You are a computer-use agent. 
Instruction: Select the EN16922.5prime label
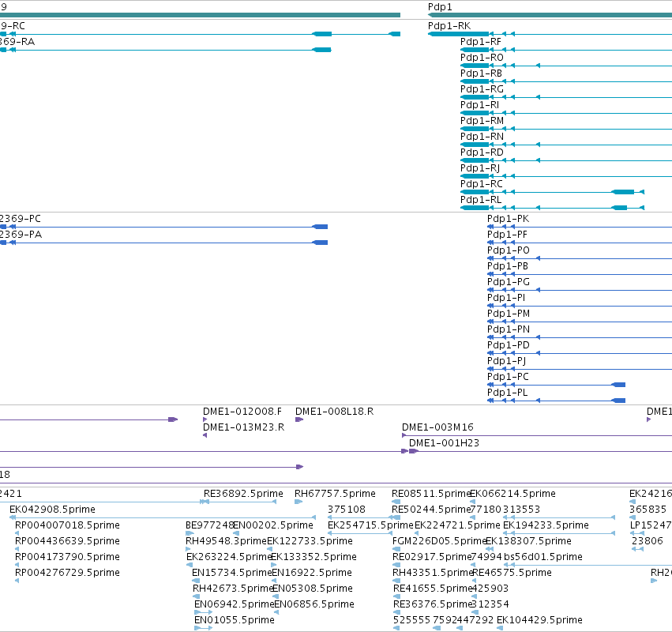pos(312,574)
